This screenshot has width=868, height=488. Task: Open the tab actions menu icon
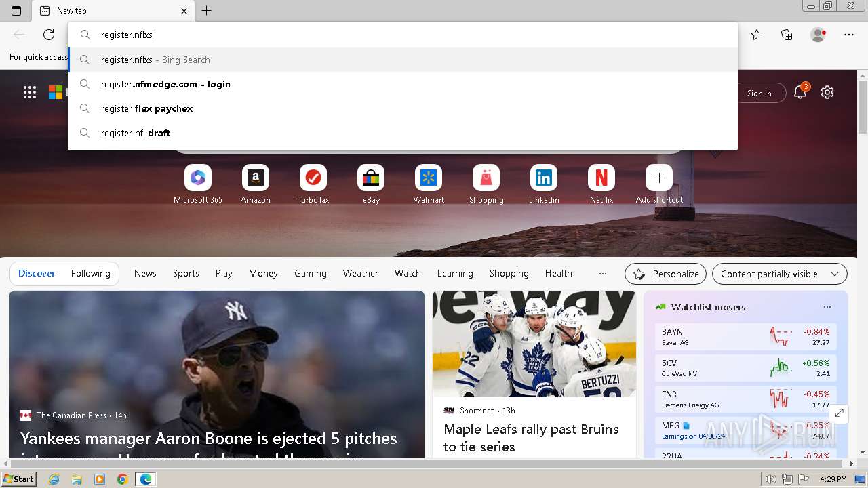[16, 11]
